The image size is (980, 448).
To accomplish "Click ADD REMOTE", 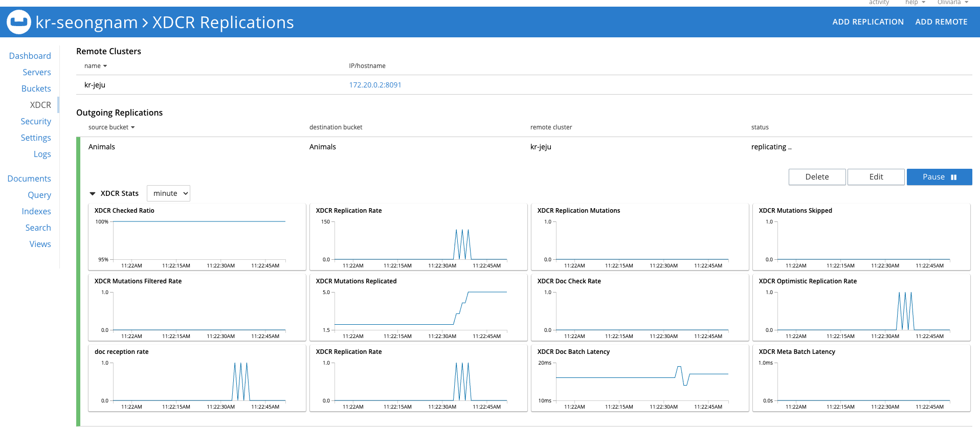I will click(941, 22).
